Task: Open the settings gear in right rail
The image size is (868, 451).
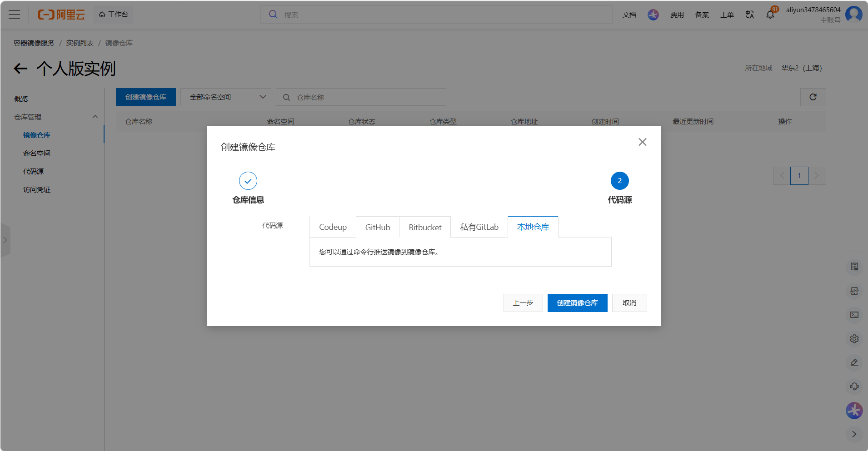Action: [854, 339]
